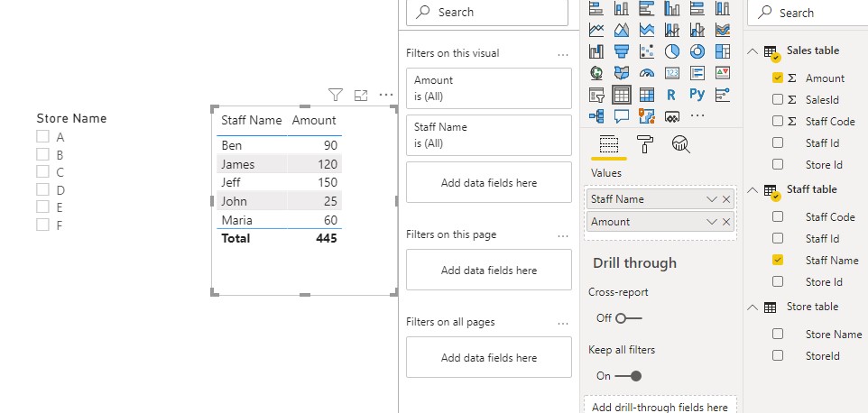The image size is (868, 413).
Task: Select the card (123) visualization
Action: [672, 73]
